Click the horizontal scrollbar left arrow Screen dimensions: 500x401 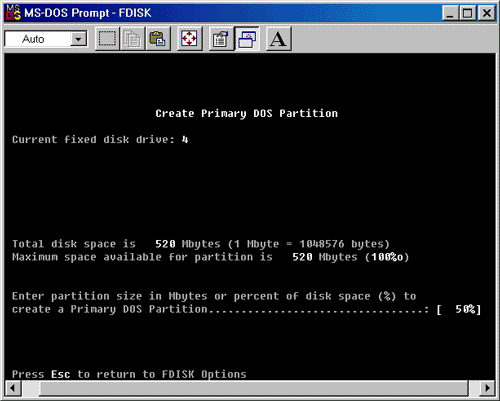coord(13,388)
